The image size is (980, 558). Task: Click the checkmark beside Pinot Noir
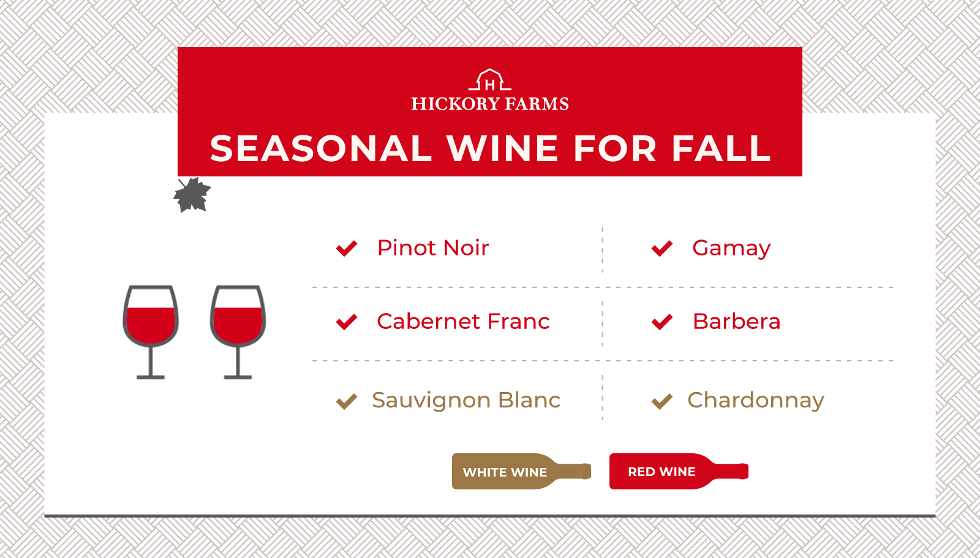pos(347,249)
